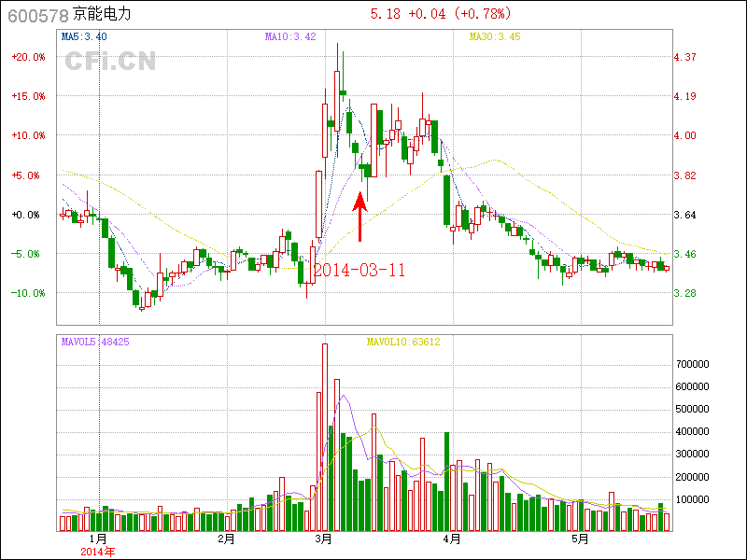Click the 4.37 price axis label
Screen dimensions: 747x560
(685, 57)
